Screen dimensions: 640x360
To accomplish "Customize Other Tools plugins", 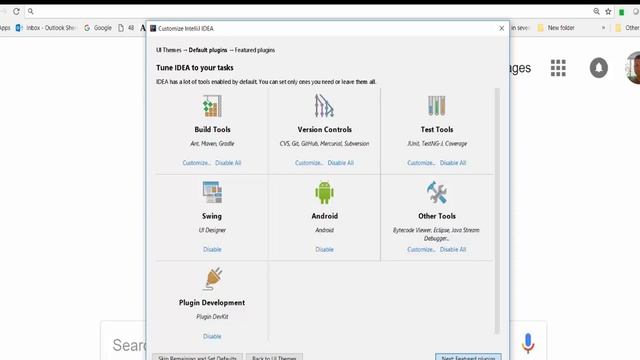I will point(421,249).
